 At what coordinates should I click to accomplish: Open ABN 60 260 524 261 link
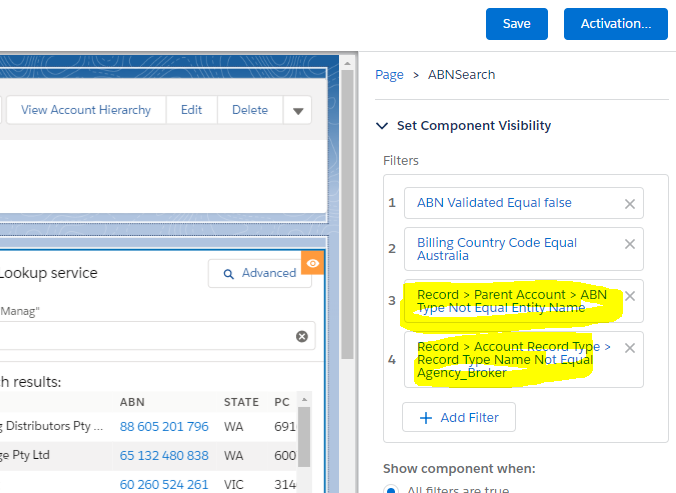pos(164,484)
